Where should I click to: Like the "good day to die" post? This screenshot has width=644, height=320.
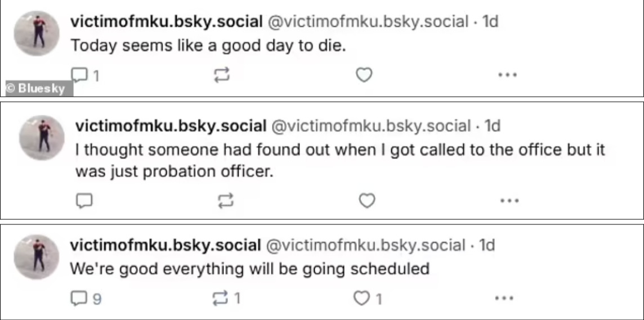[364, 75]
